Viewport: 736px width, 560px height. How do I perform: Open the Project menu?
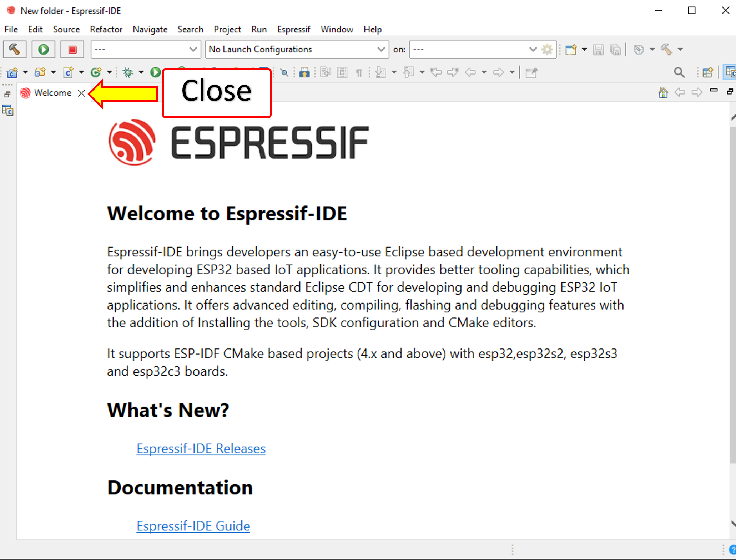227,29
